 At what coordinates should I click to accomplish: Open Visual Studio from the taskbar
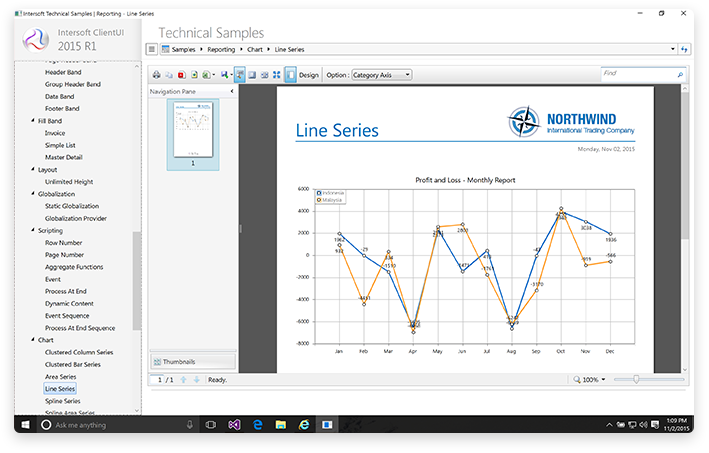(x=233, y=425)
